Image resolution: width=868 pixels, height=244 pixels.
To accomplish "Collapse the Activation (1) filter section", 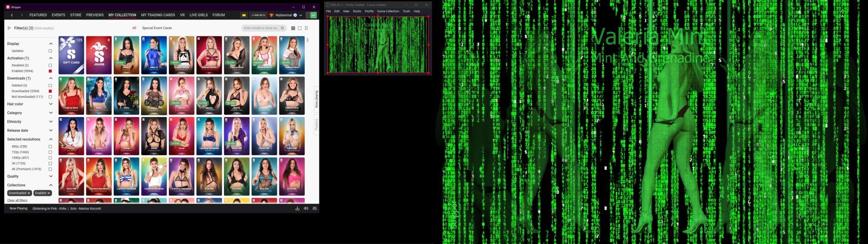I will (x=51, y=58).
